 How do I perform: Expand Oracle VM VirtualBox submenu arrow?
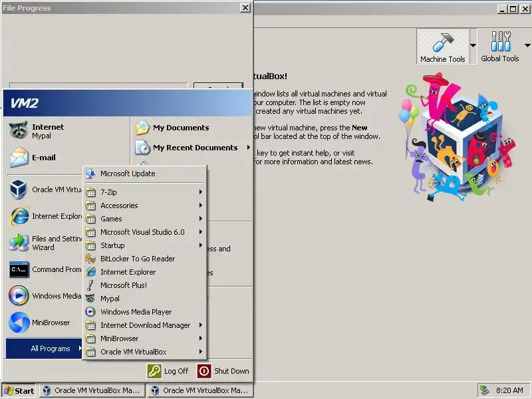click(x=201, y=352)
